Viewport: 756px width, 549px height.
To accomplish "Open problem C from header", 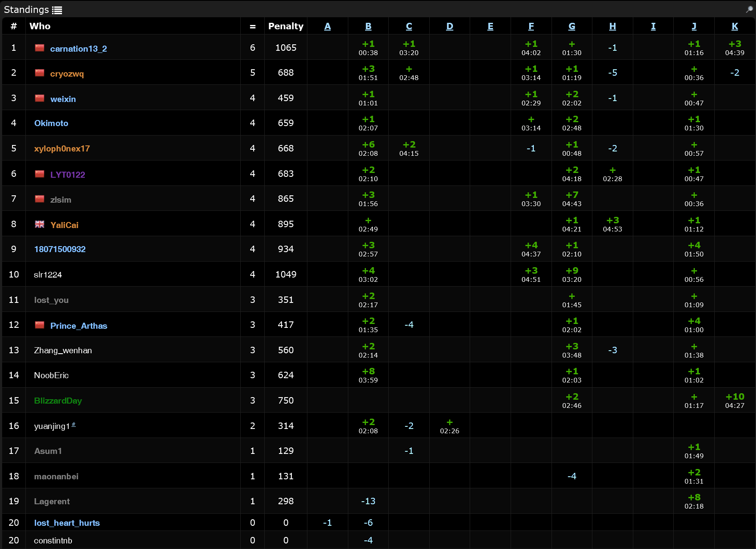I will (409, 26).
